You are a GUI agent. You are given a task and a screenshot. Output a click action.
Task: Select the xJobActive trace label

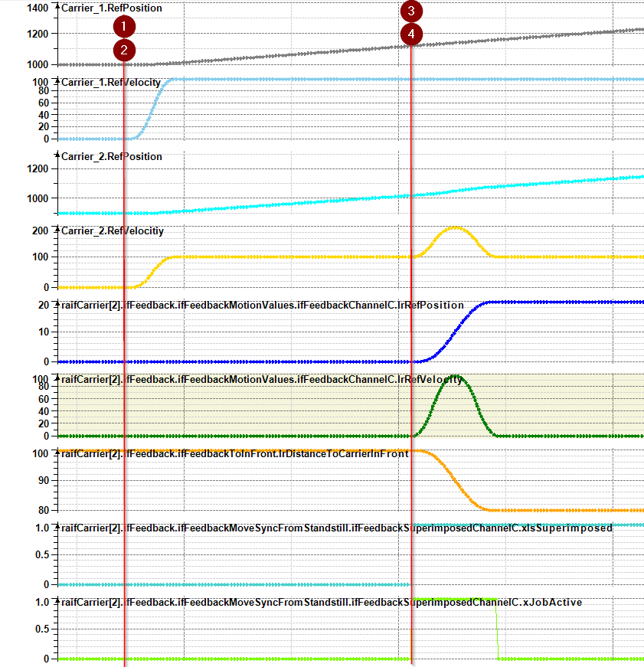point(321,602)
